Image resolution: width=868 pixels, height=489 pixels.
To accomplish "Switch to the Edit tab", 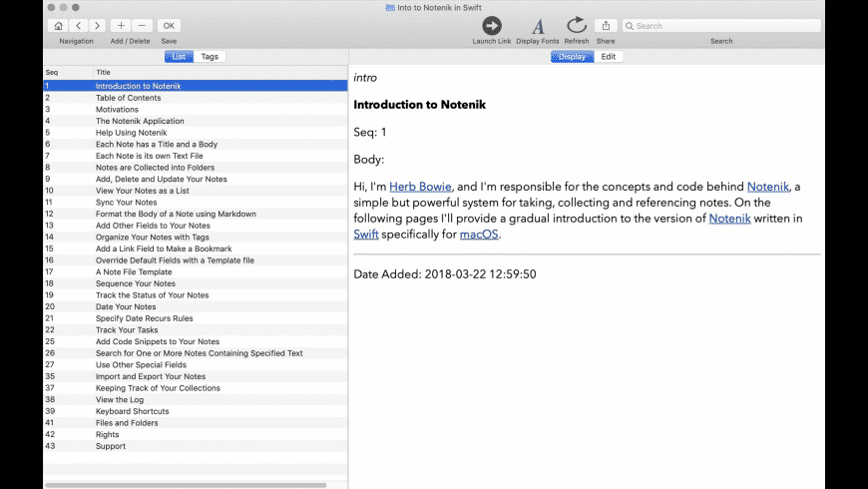I will (x=609, y=57).
